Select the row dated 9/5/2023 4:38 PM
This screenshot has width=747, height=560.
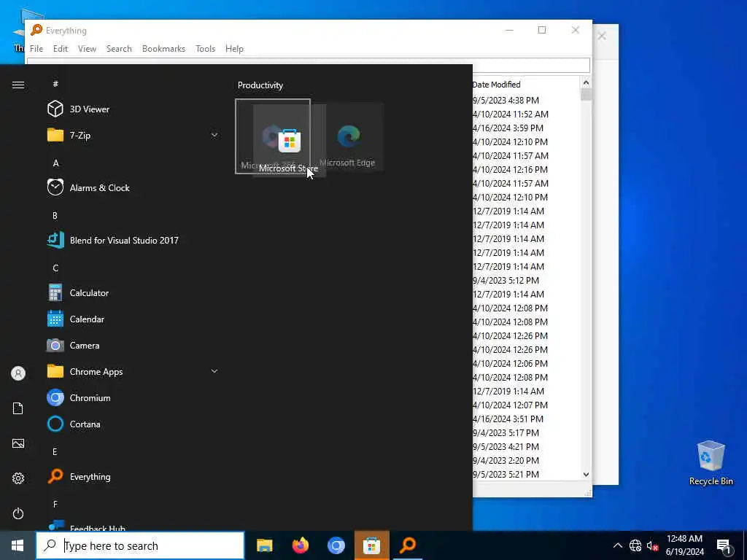pos(506,101)
